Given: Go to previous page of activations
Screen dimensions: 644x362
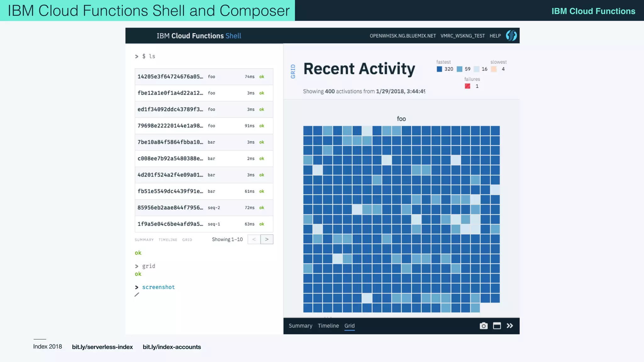Looking at the screenshot, I should tap(254, 239).
